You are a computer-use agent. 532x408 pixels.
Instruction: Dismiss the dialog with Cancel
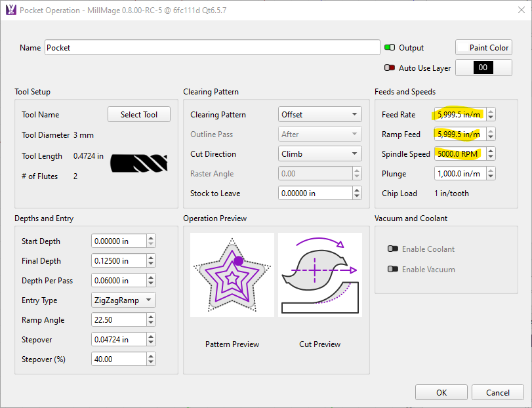tap(497, 392)
